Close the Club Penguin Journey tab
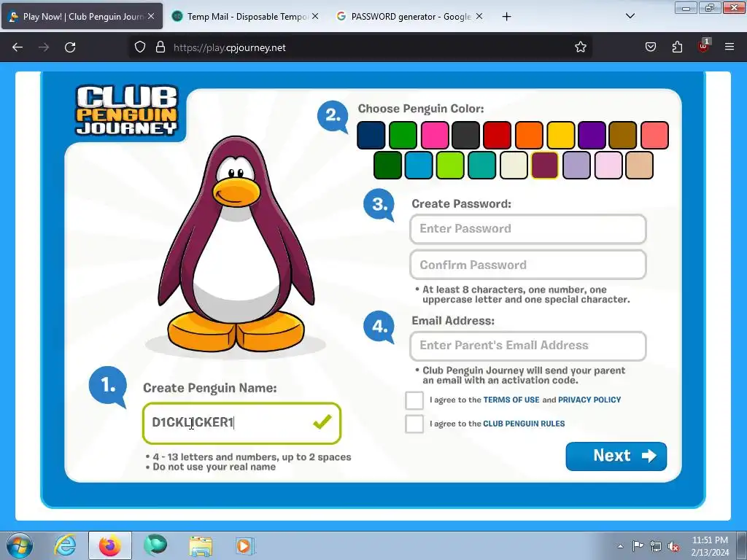 click(151, 16)
